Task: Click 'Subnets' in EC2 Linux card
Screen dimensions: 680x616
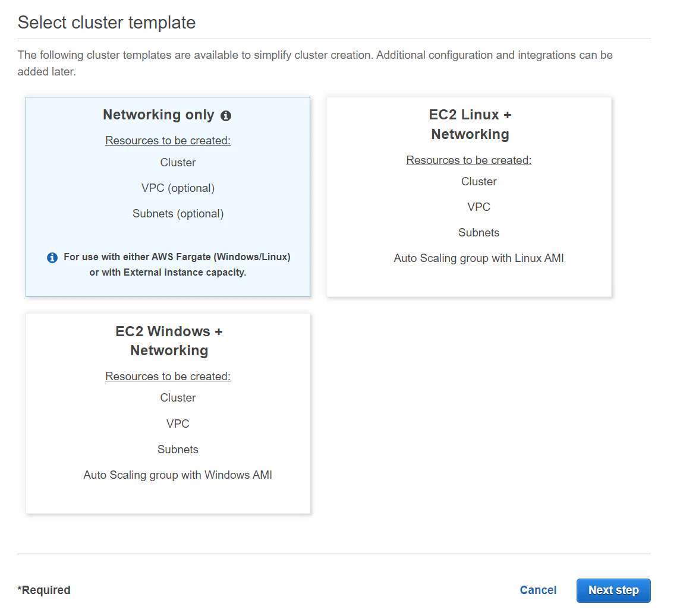Action: (x=478, y=233)
